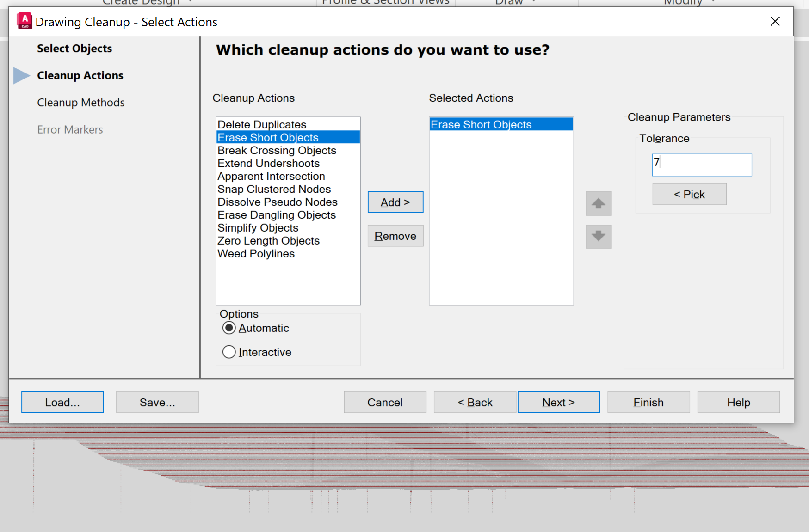This screenshot has height=532, width=809.
Task: Click the AutoCAD app icon in title bar
Action: click(x=25, y=21)
